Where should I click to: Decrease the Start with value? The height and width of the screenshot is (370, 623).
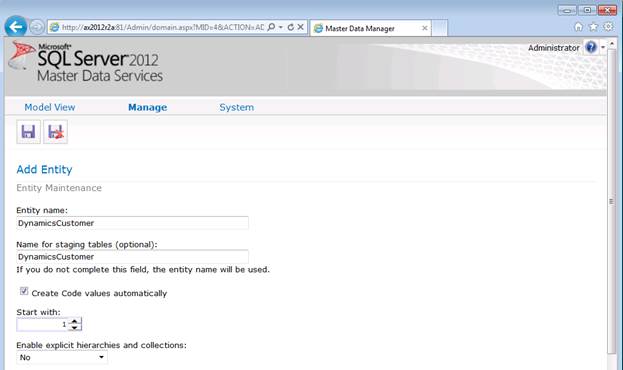[75, 327]
